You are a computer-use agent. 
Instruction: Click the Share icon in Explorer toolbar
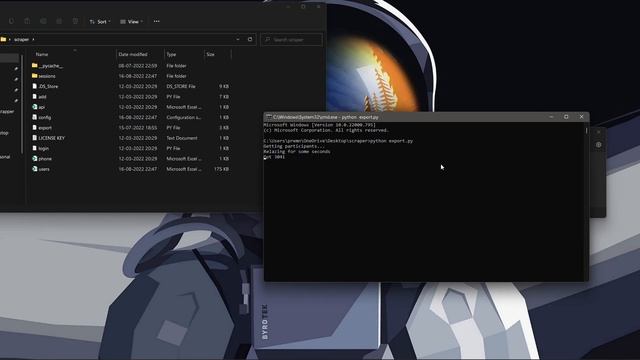pyautogui.click(x=59, y=21)
